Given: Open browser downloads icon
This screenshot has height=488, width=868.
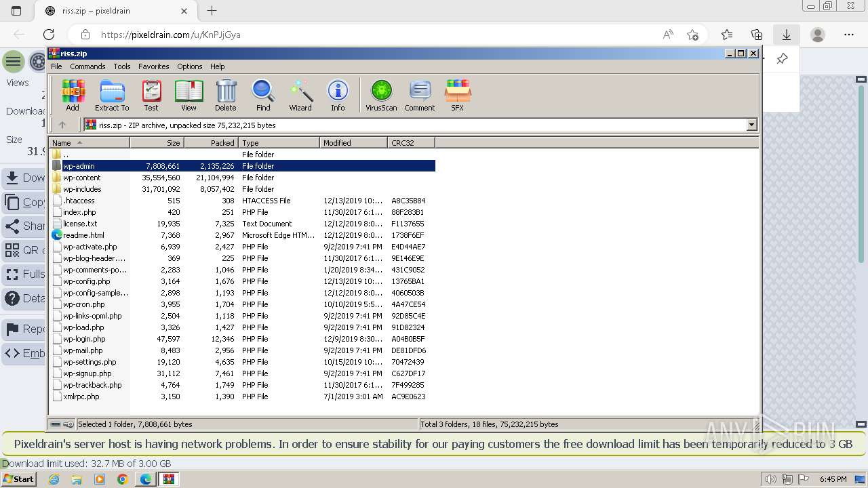Looking at the screenshot, I should point(787,35).
